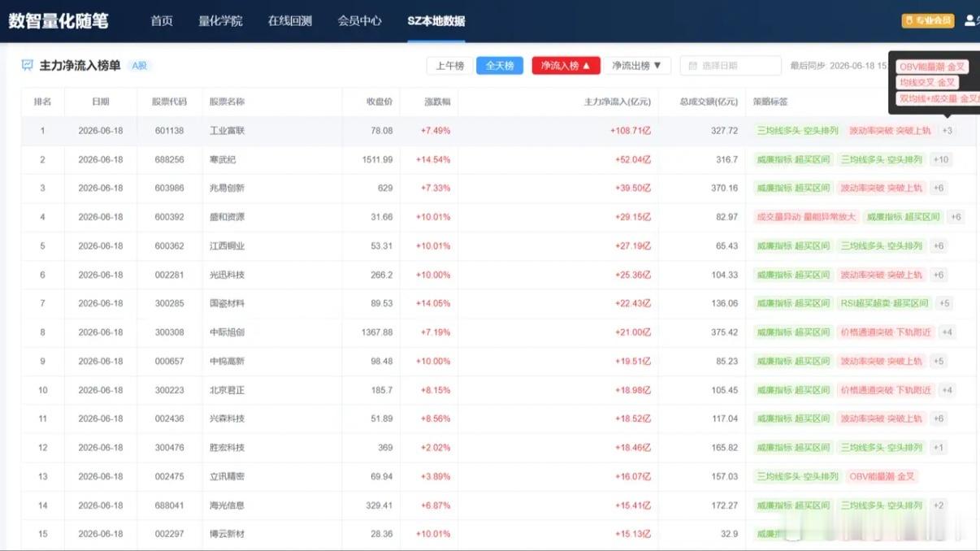Expand +6 tags for 兆易创新
980x551 pixels.
[939, 189]
